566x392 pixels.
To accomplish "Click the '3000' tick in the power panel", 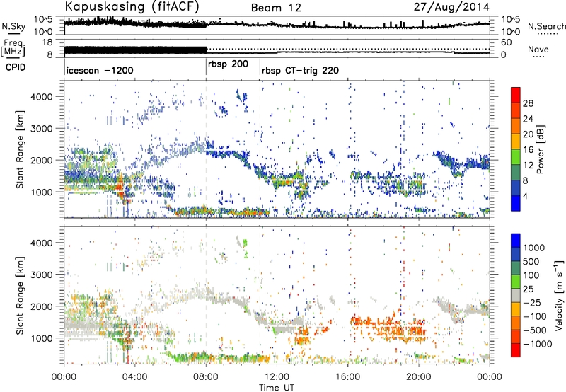I will pos(42,129).
